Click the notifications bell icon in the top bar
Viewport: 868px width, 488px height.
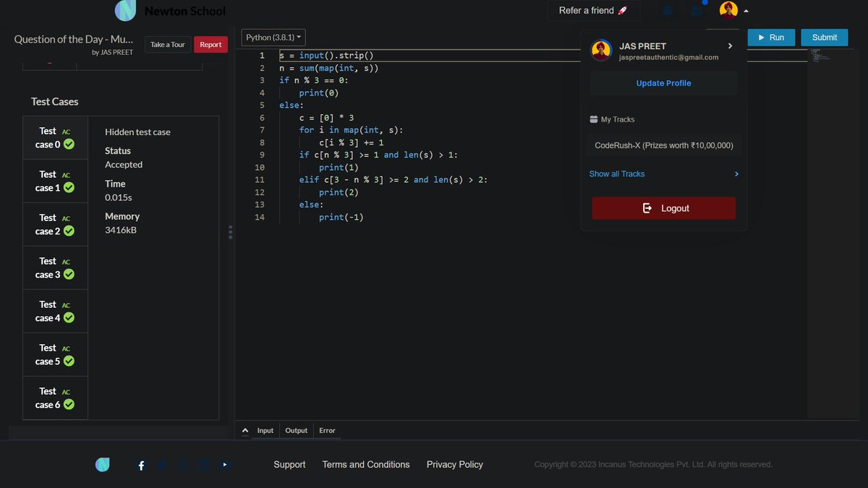pyautogui.click(x=667, y=9)
